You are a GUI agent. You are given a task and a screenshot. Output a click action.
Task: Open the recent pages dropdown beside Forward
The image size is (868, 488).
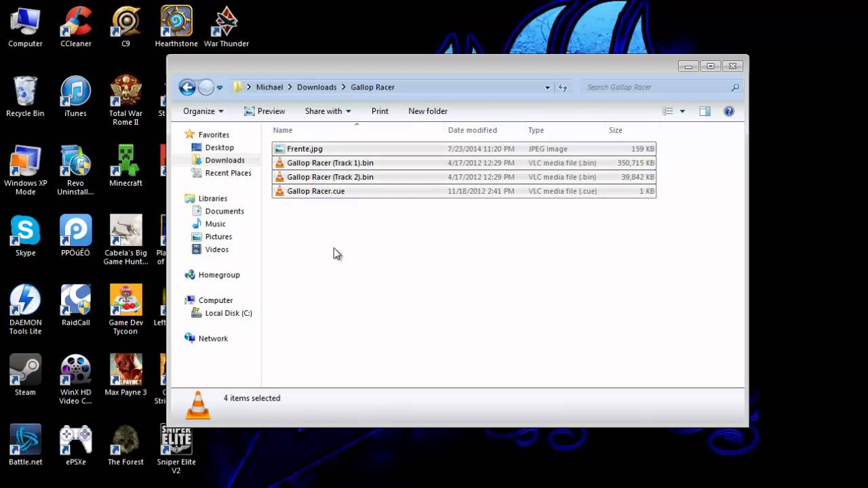(x=219, y=87)
